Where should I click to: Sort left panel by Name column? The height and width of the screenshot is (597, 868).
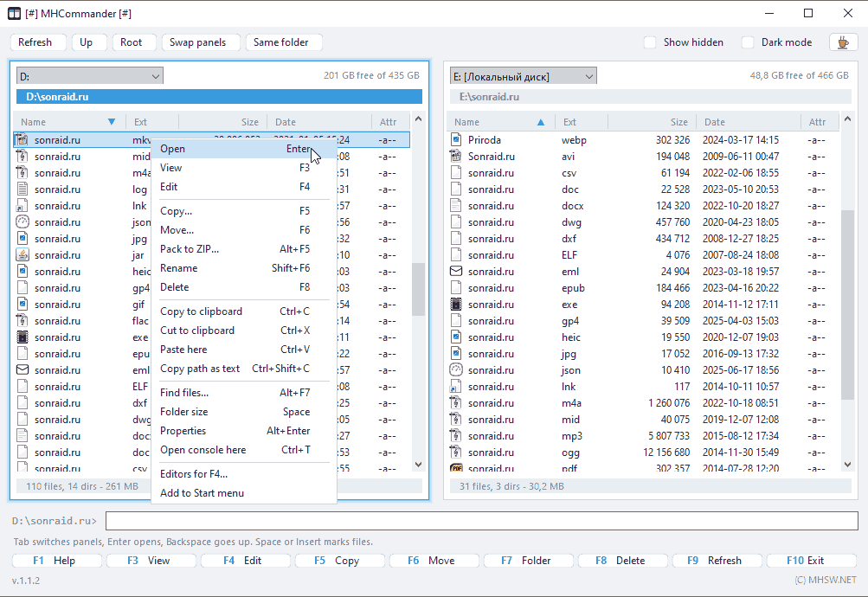click(x=69, y=122)
